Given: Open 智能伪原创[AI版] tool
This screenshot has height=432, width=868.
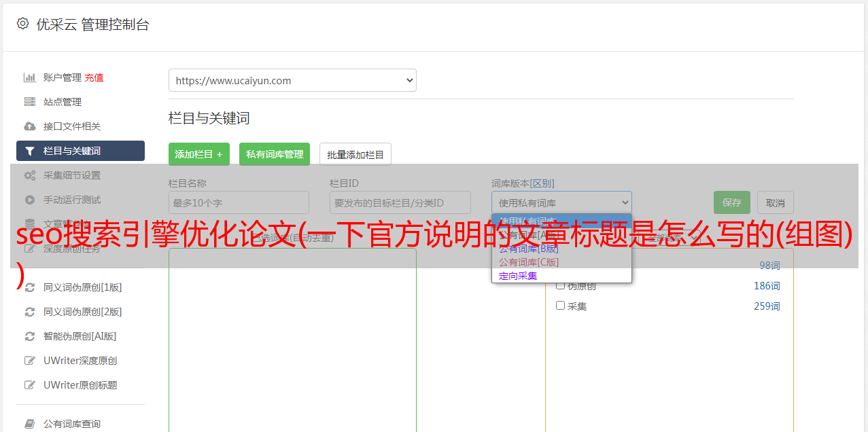Looking at the screenshot, I should (x=80, y=336).
